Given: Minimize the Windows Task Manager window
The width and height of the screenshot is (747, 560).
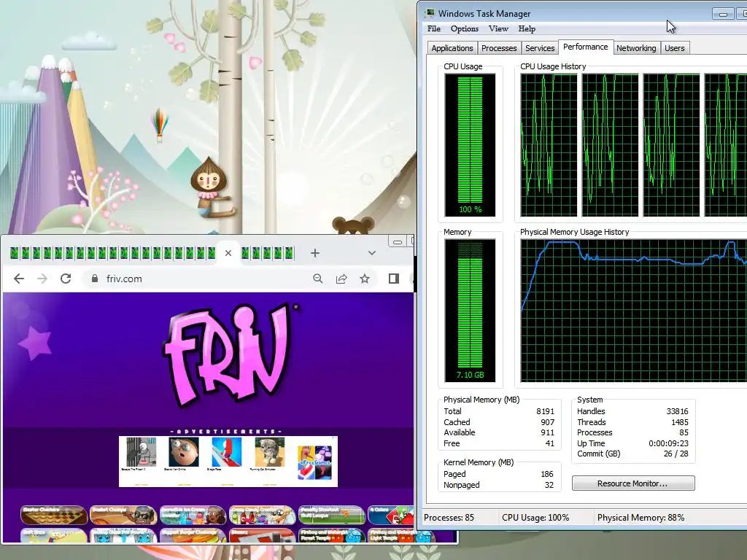Looking at the screenshot, I should [723, 14].
